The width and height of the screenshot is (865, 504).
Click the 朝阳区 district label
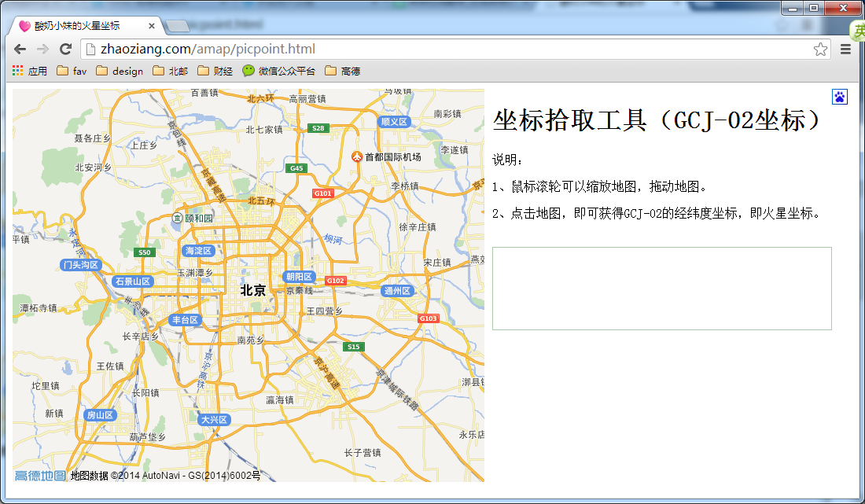[299, 277]
